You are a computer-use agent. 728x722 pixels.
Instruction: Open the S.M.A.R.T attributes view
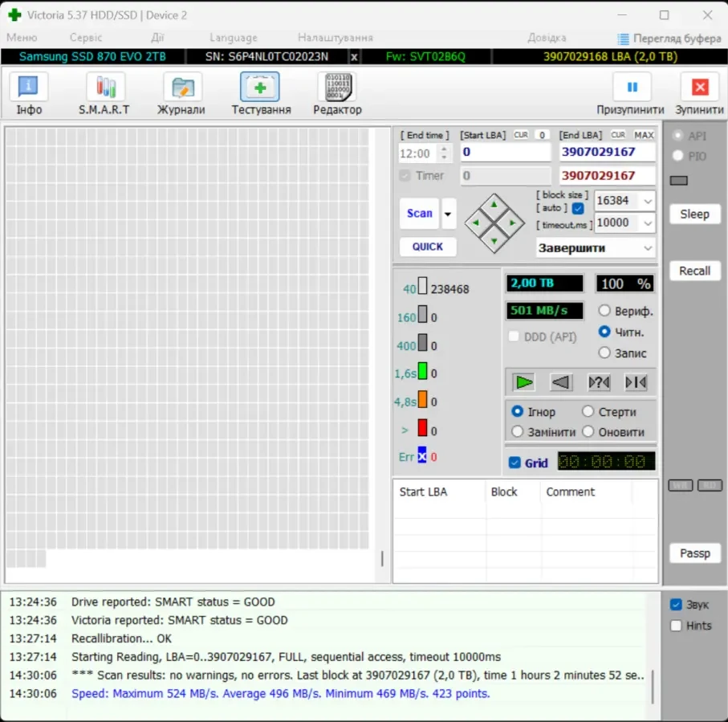click(x=104, y=93)
